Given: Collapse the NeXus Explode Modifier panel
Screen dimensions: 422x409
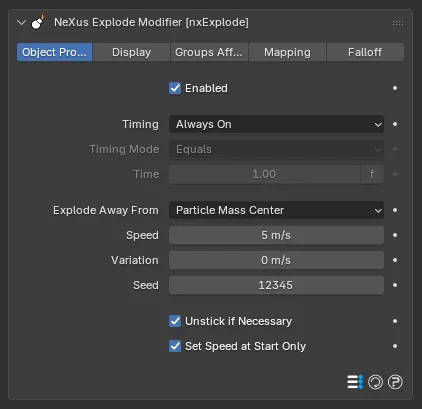Looking at the screenshot, I should pos(21,23).
